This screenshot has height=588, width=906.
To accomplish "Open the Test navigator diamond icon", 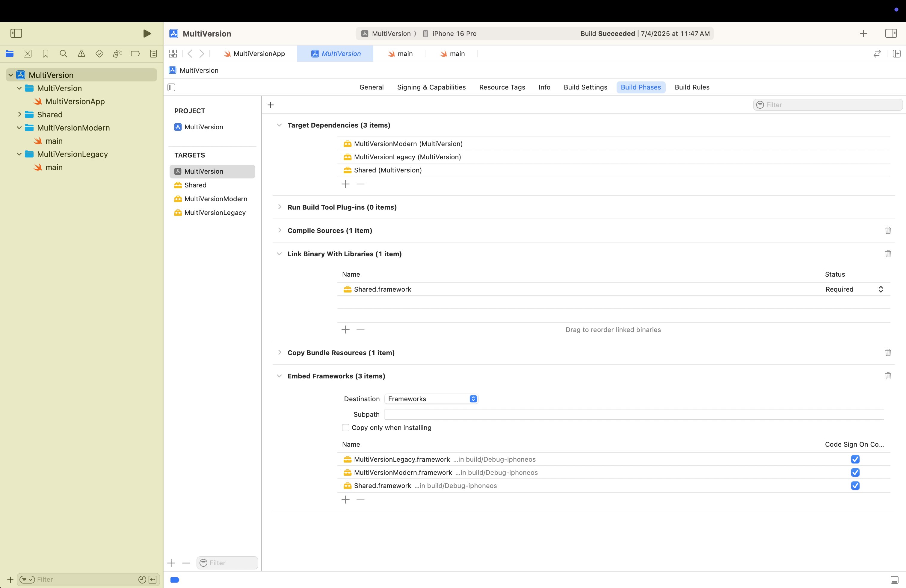I will tap(99, 54).
